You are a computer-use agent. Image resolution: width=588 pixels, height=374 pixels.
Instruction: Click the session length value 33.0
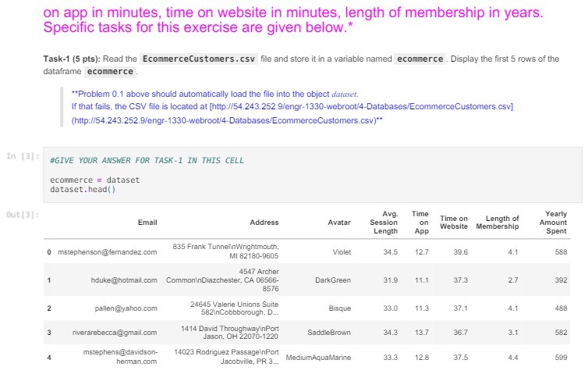point(391,308)
